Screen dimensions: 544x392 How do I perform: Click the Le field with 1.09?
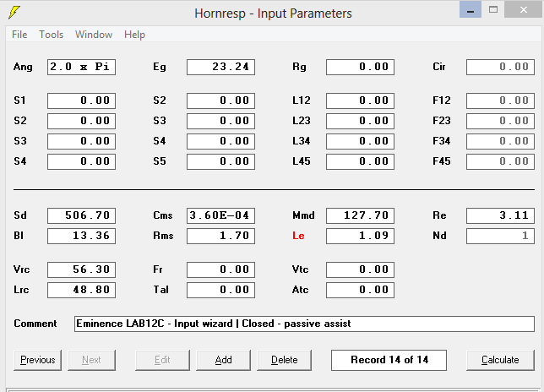pos(360,236)
